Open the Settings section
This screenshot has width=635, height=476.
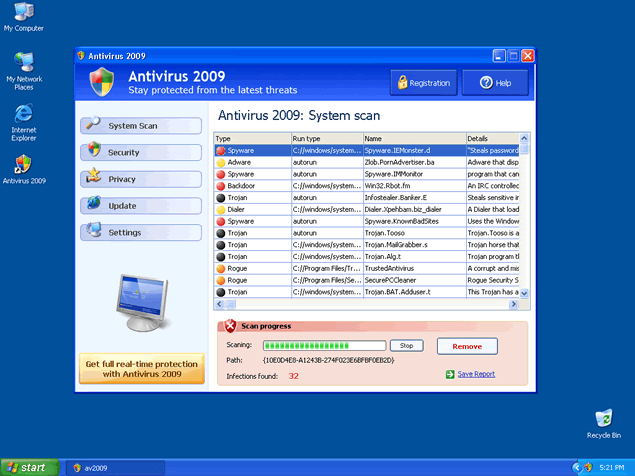(x=140, y=233)
